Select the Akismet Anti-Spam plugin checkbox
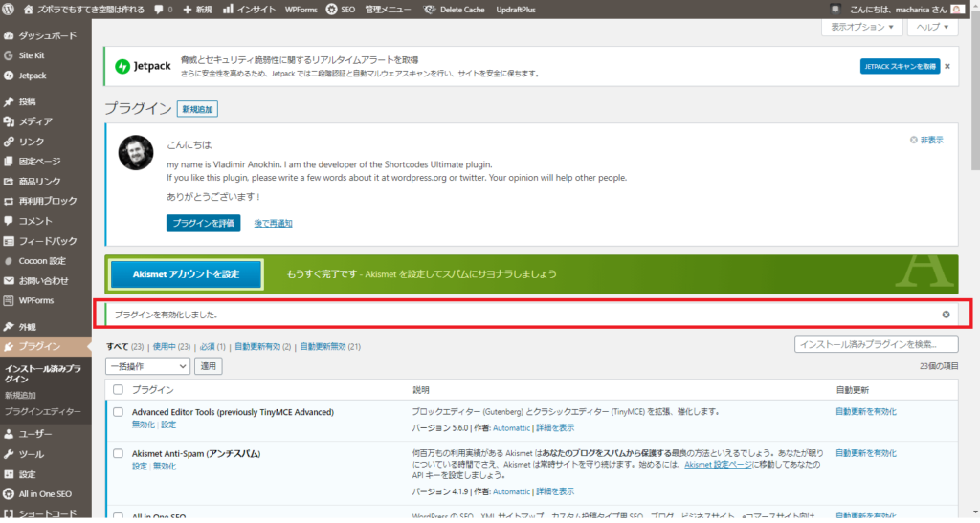Screen dimensions: 980x523 tap(118, 453)
